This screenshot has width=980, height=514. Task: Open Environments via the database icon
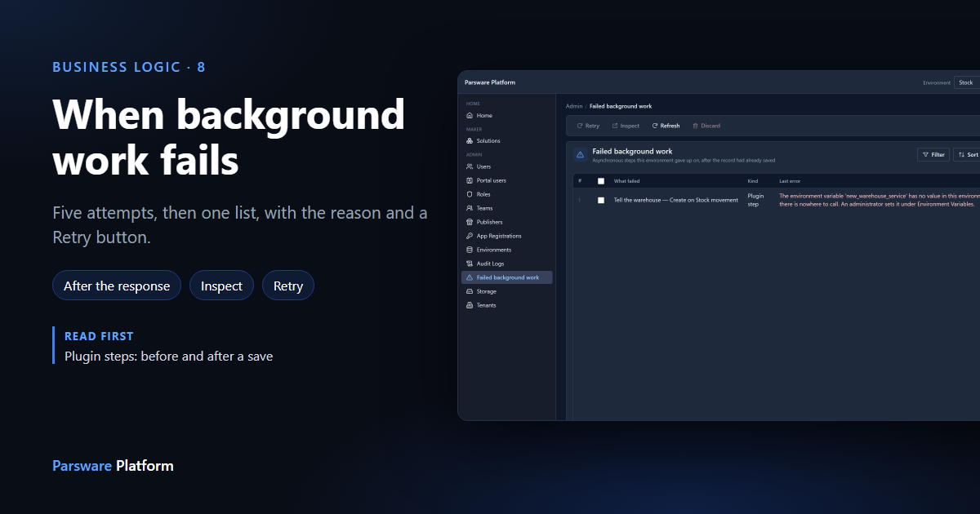(469, 250)
